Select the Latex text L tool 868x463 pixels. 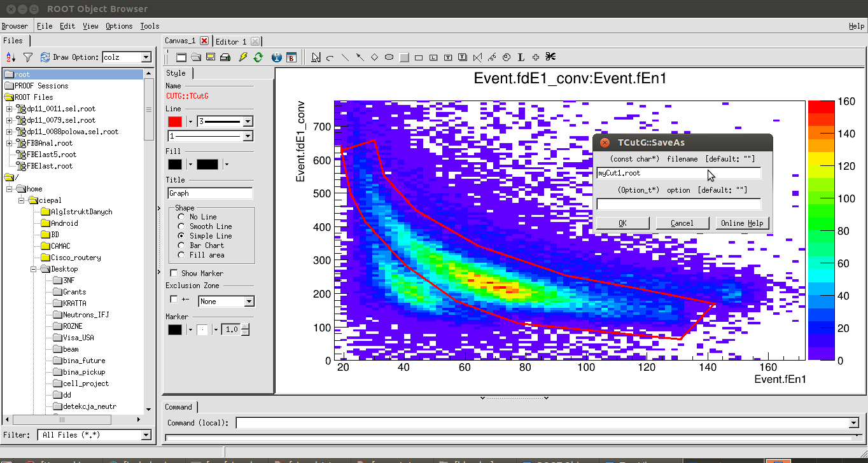pyautogui.click(x=521, y=57)
